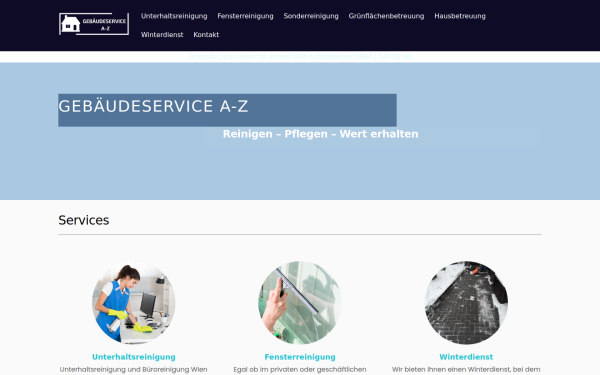Click text 'Egal ob im privaten oder geschäftlichen'
The image size is (600, 375).
point(300,370)
